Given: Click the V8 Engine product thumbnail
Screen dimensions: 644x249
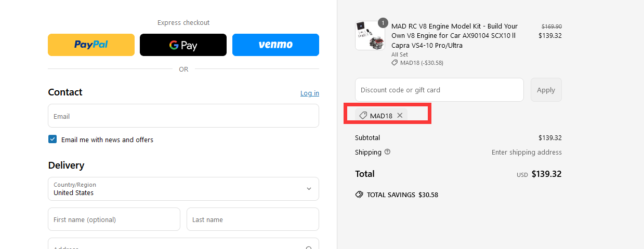Looking at the screenshot, I should (x=370, y=35).
